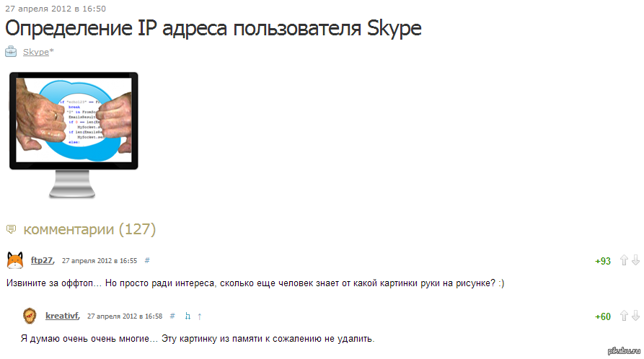This screenshot has width=644, height=359.
Task: Click the +60 rating of kreativf's comment
Action: (x=603, y=316)
